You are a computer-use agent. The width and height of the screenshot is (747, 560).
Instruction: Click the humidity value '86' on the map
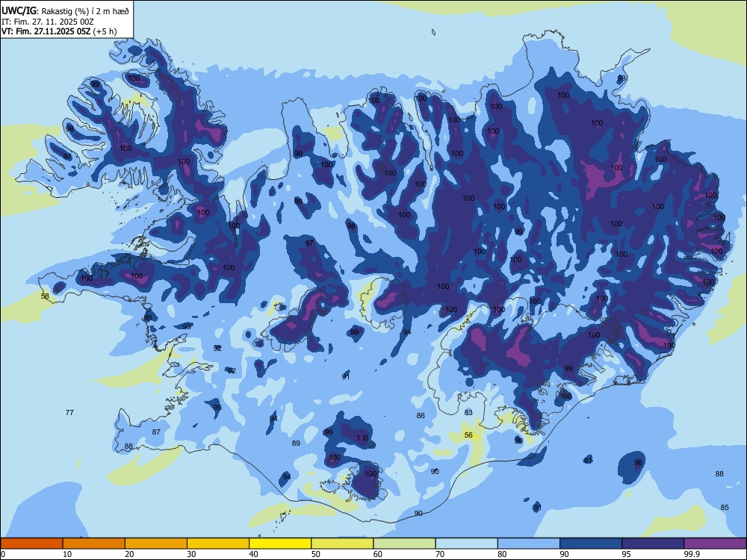[420, 415]
